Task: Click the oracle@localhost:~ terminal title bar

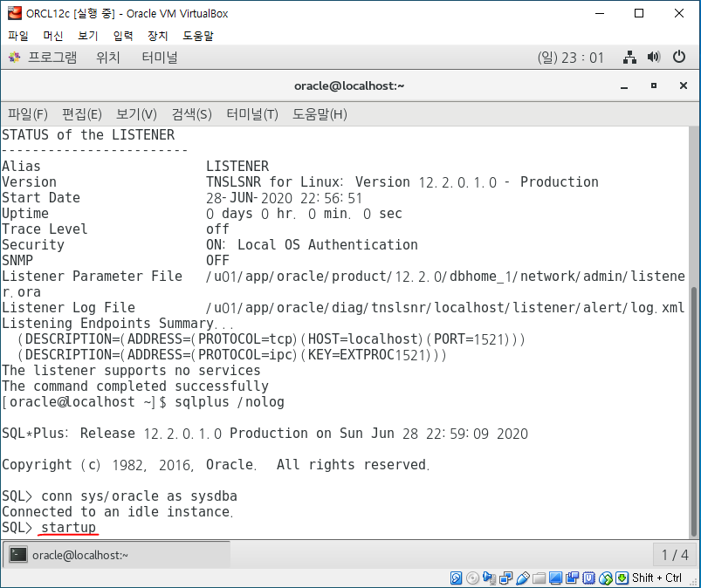Action: pyautogui.click(x=349, y=85)
